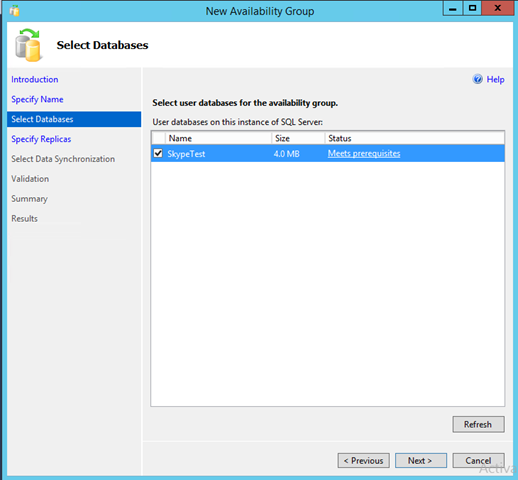Open the Specify Name step

[x=37, y=99]
